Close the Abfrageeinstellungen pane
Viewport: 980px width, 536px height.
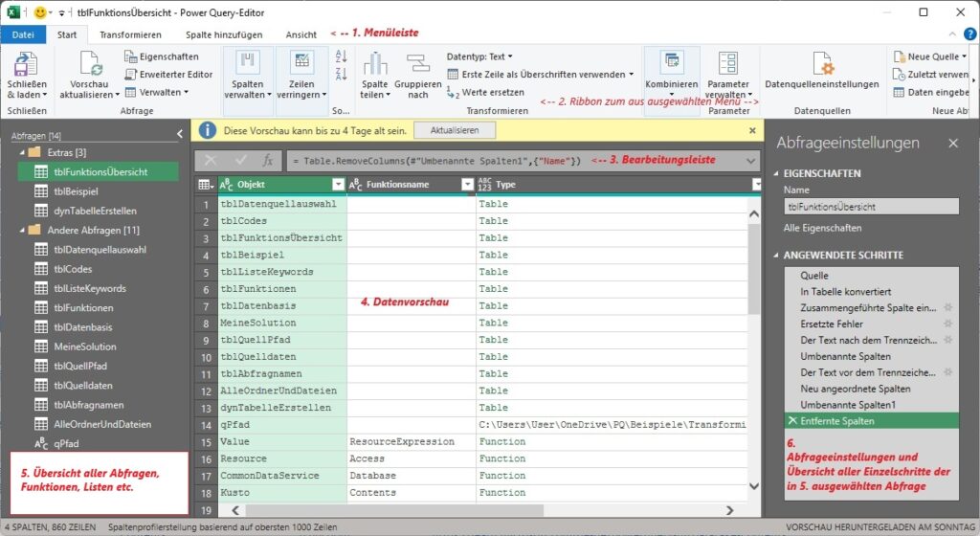coord(953,143)
